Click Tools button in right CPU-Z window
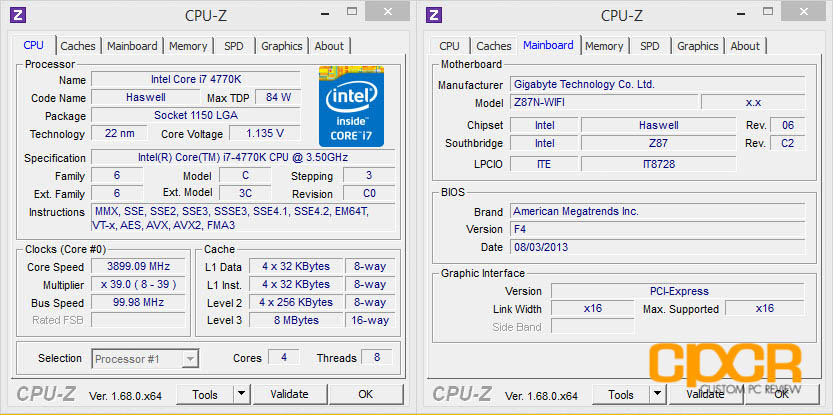 pyautogui.click(x=622, y=394)
